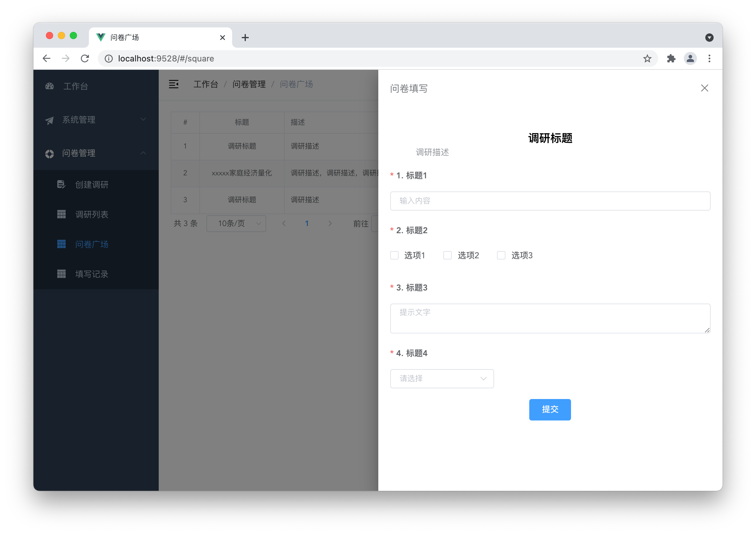Click the 工作台 breadcrumb link

[206, 84]
